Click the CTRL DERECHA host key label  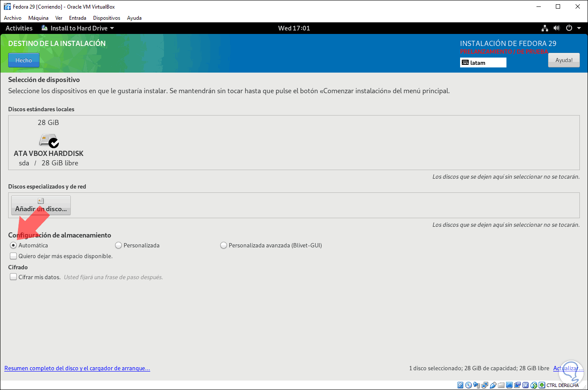pyautogui.click(x=563, y=385)
